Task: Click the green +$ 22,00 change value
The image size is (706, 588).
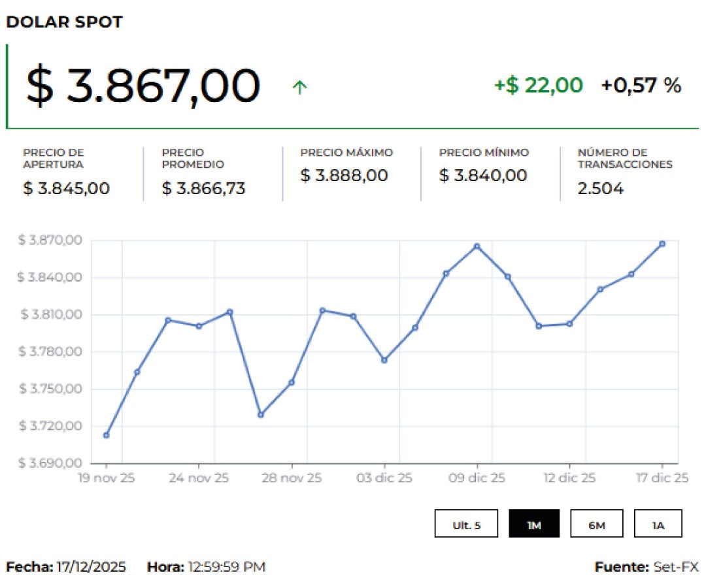Action: pyautogui.click(x=537, y=85)
